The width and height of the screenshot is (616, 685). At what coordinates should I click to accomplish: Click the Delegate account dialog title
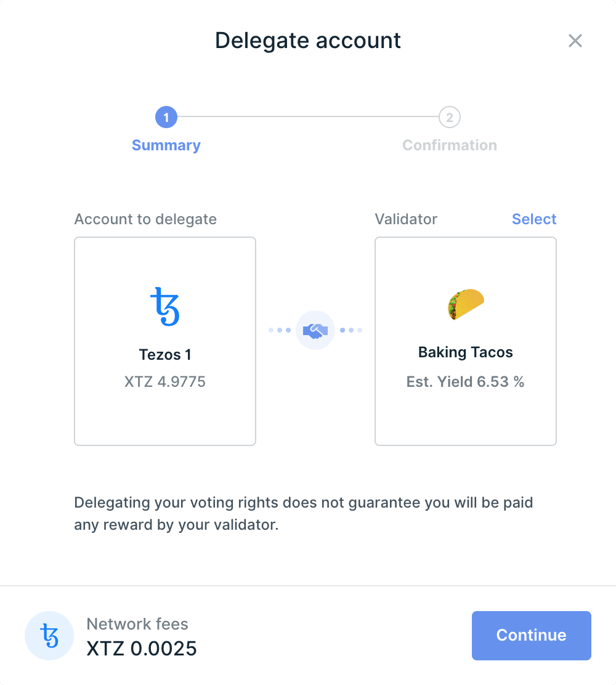(308, 41)
